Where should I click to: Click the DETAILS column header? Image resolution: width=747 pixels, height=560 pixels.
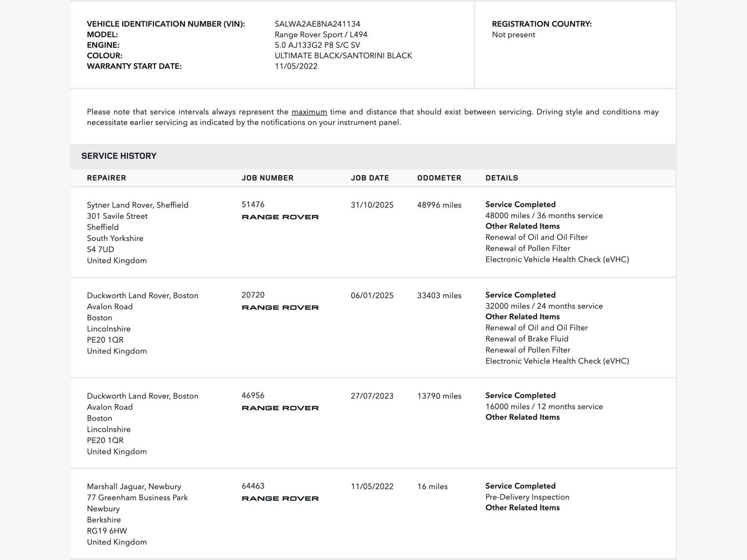[501, 178]
